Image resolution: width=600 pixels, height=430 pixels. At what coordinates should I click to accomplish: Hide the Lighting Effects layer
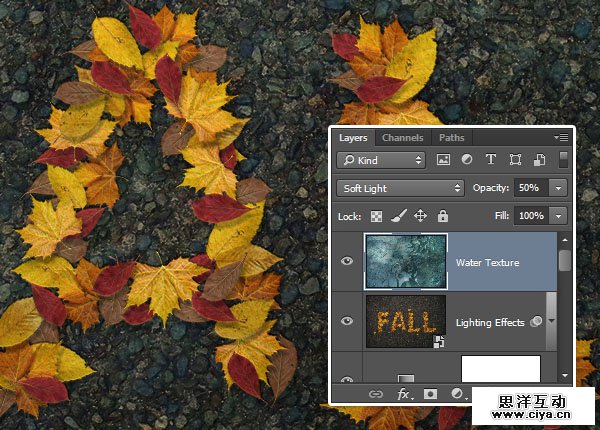click(x=347, y=321)
